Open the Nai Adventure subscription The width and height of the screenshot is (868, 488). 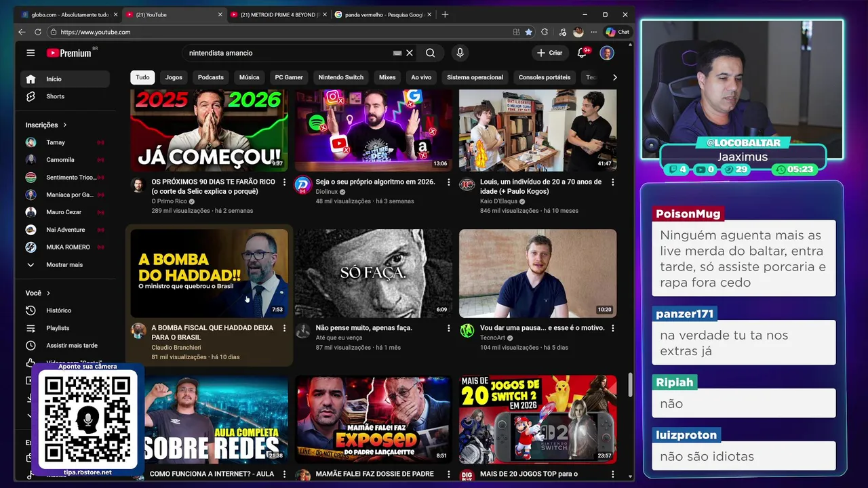tap(64, 230)
